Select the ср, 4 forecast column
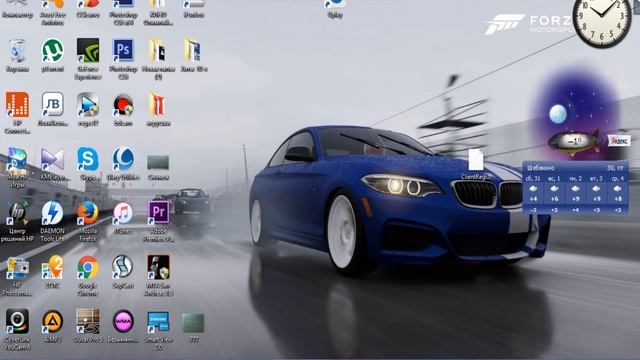The height and width of the screenshot is (360, 640). click(618, 194)
